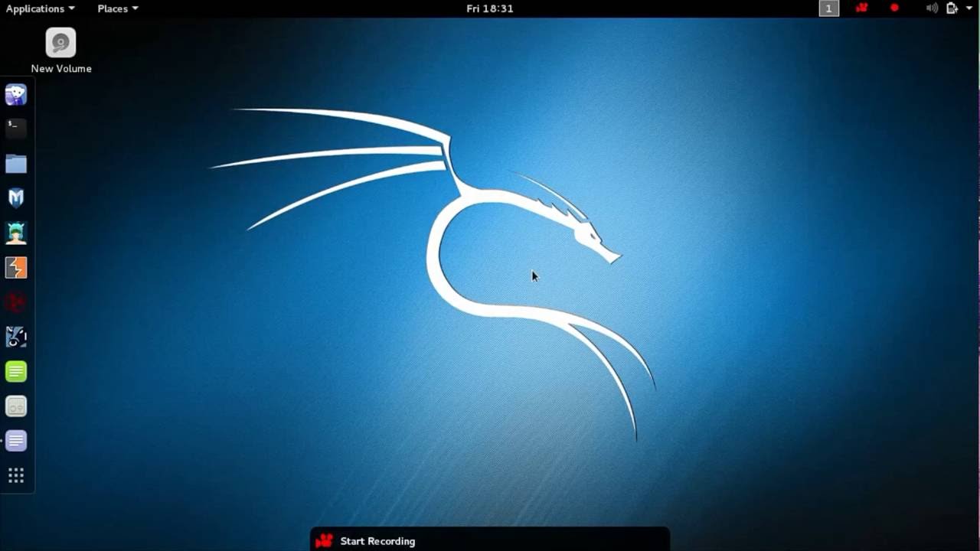Open the volume speaker indicator
This screenshot has width=980, height=551.
932,8
